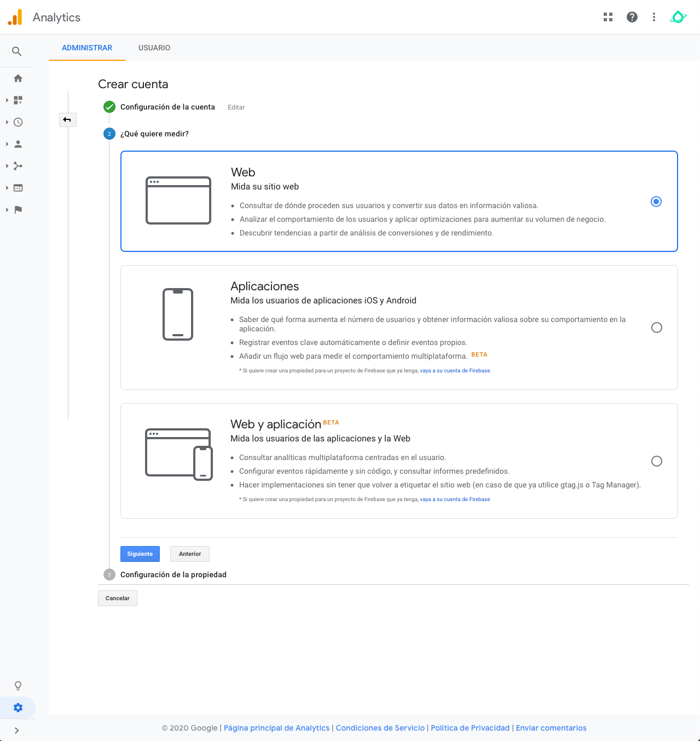This screenshot has height=741, width=700.
Task: Open Política de Privacidad footer link
Action: pos(470,728)
